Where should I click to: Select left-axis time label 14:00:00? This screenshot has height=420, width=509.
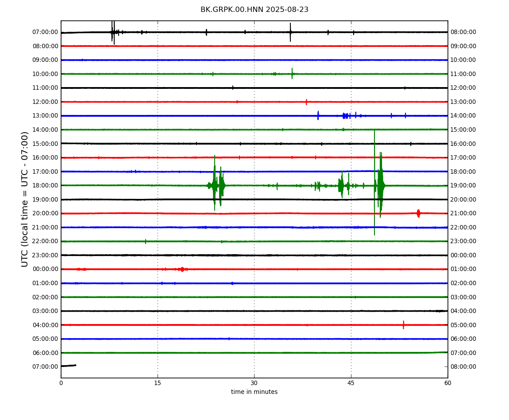click(x=46, y=130)
